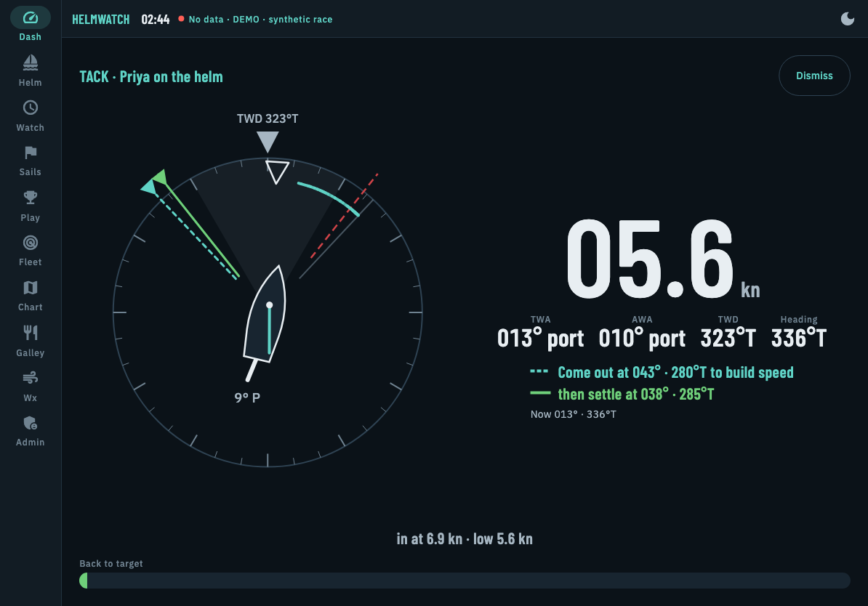Click the 02:44 race timer
Image resolution: width=868 pixels, height=606 pixels.
tap(156, 20)
